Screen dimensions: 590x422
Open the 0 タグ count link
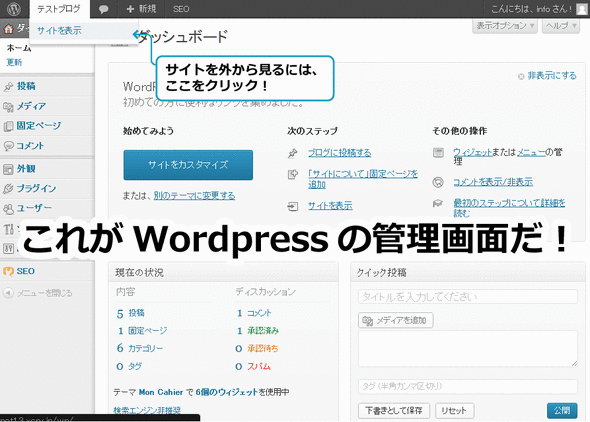coord(129,366)
